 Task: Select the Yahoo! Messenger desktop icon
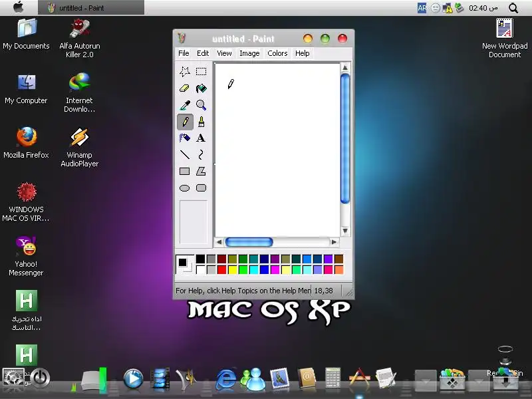pos(27,256)
